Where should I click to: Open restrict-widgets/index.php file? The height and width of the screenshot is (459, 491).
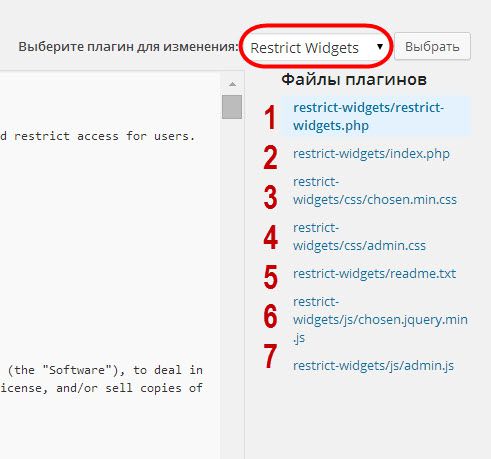[371, 154]
